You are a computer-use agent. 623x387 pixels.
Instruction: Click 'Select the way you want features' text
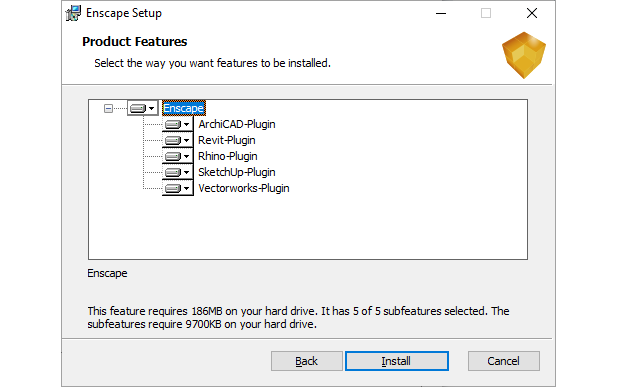(x=213, y=63)
